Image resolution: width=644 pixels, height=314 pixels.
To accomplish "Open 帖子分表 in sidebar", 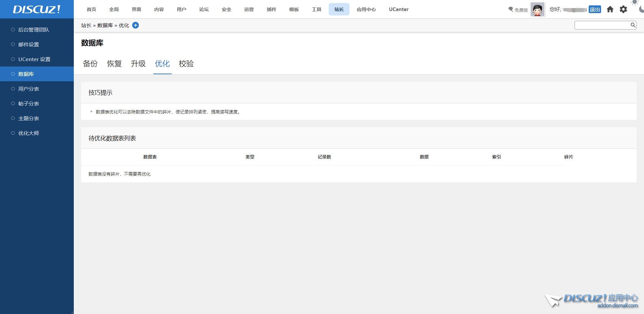I will point(37,103).
